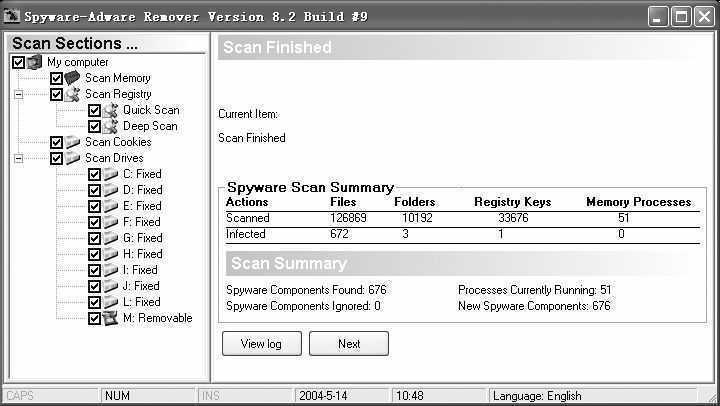Click the My computer icon in tree
This screenshot has width=720, height=406.
click(x=35, y=62)
